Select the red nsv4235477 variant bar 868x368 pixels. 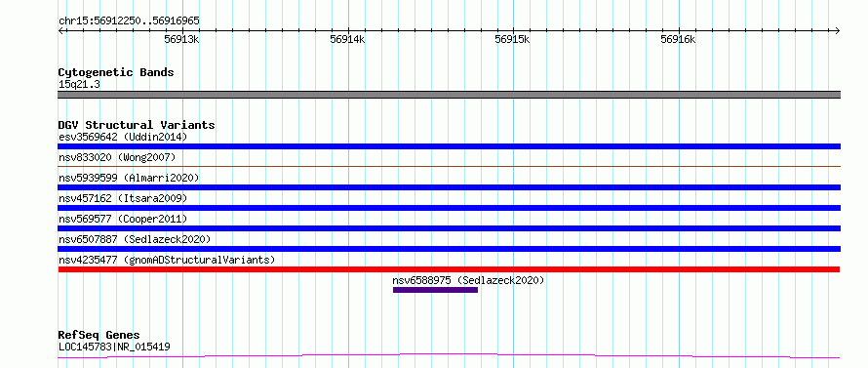[x=449, y=269]
